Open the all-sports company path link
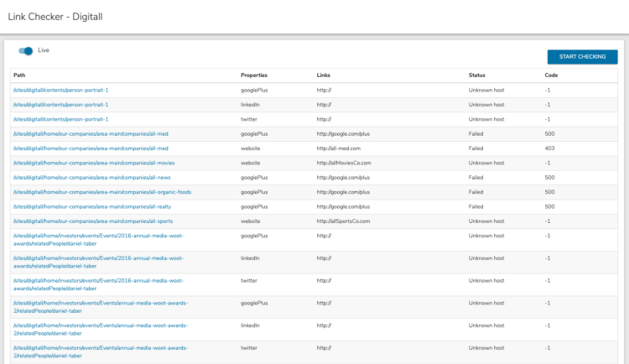Screen dimensions: 629x364 95,221
